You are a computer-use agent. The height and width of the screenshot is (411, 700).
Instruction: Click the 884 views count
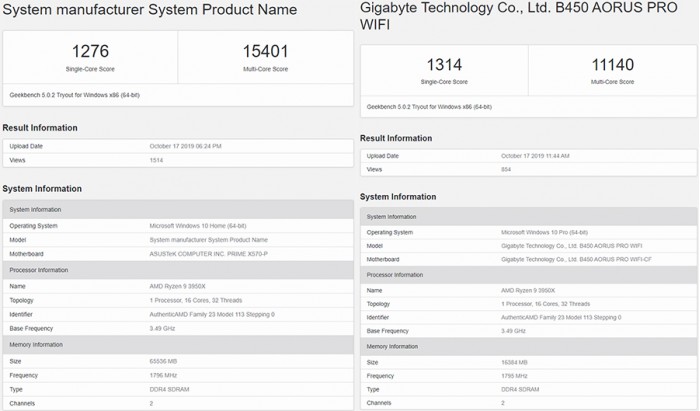coord(506,170)
